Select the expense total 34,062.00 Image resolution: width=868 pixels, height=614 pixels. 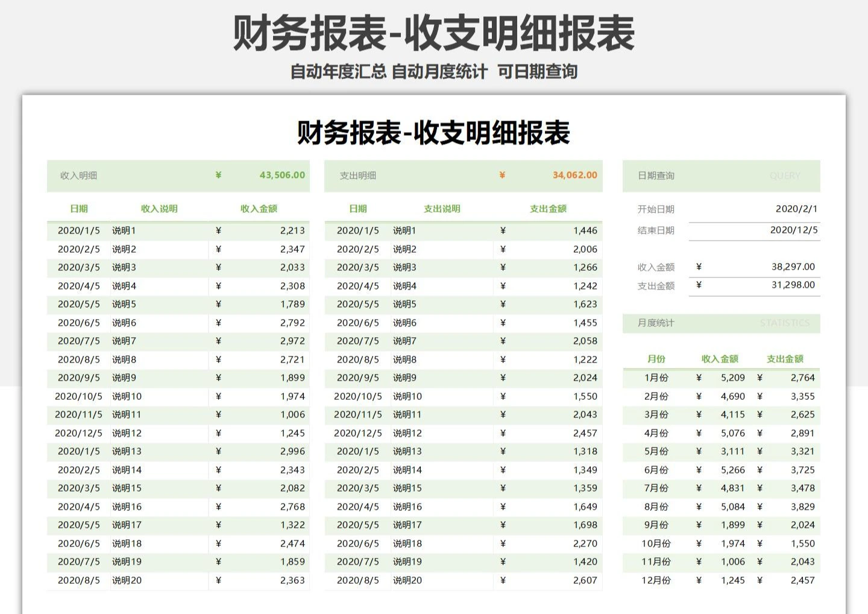click(574, 175)
